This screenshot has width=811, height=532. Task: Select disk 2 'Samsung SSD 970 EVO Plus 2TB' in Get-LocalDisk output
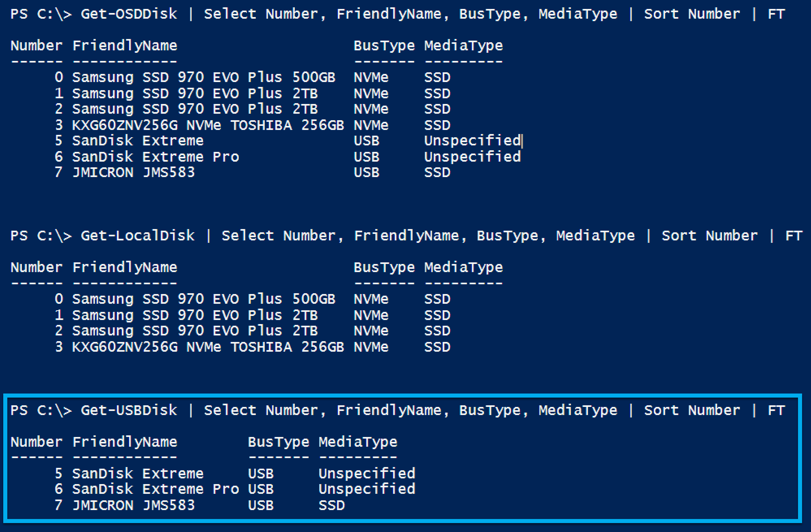point(195,331)
